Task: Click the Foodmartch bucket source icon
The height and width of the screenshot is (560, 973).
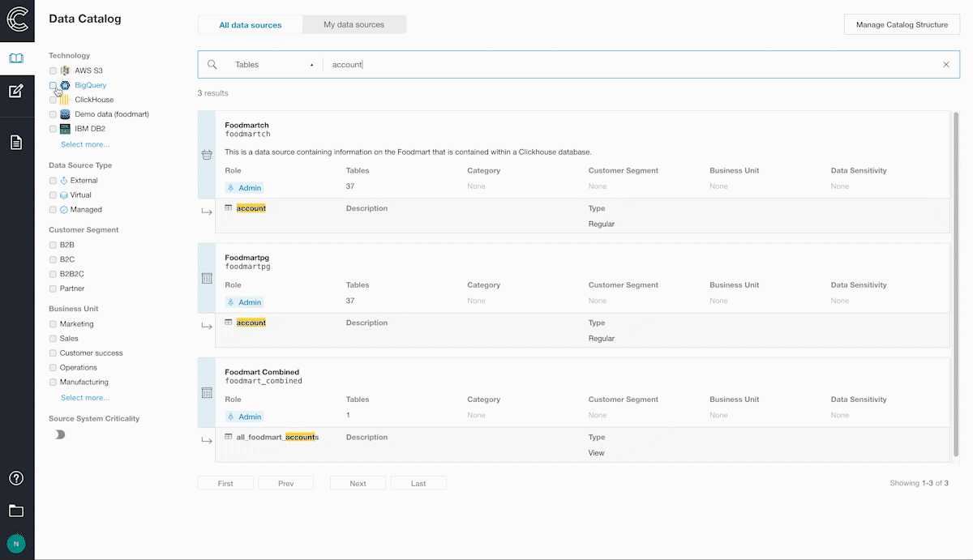Action: click(207, 155)
